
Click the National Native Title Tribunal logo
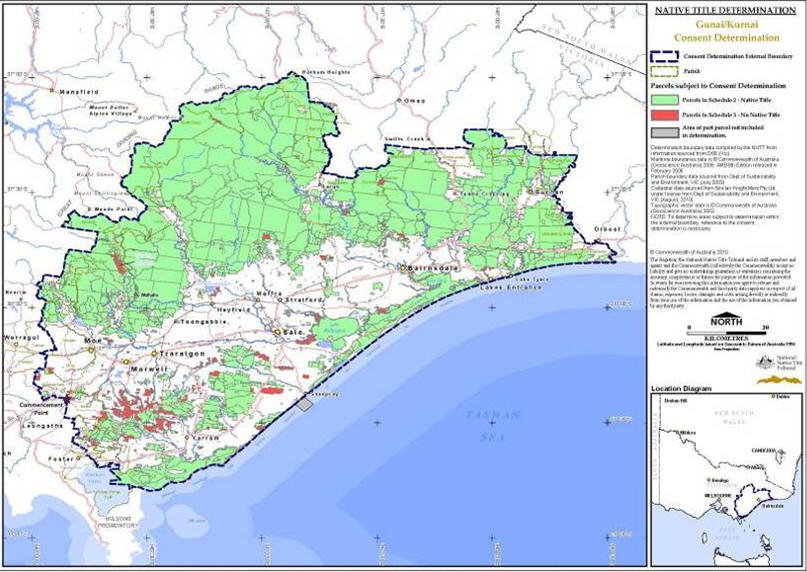778,369
